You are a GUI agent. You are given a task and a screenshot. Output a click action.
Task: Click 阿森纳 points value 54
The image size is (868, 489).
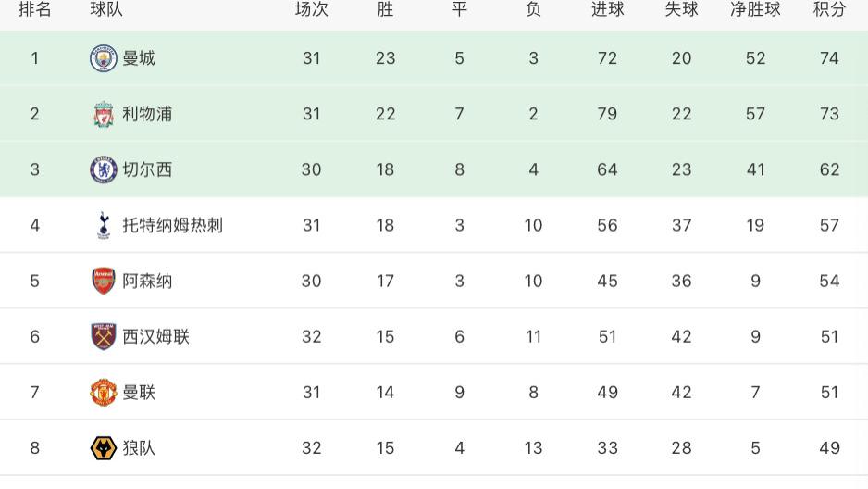(829, 281)
